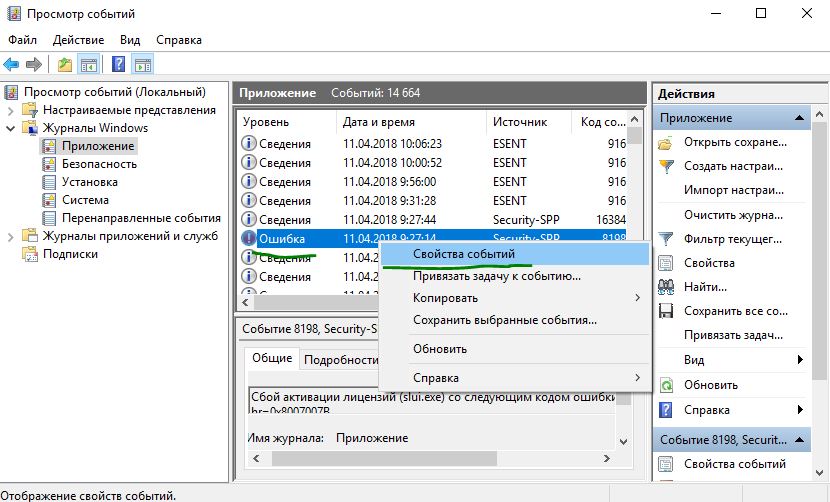830x502 pixels.
Task: Choose Обновить in the context menu
Action: click(515, 349)
